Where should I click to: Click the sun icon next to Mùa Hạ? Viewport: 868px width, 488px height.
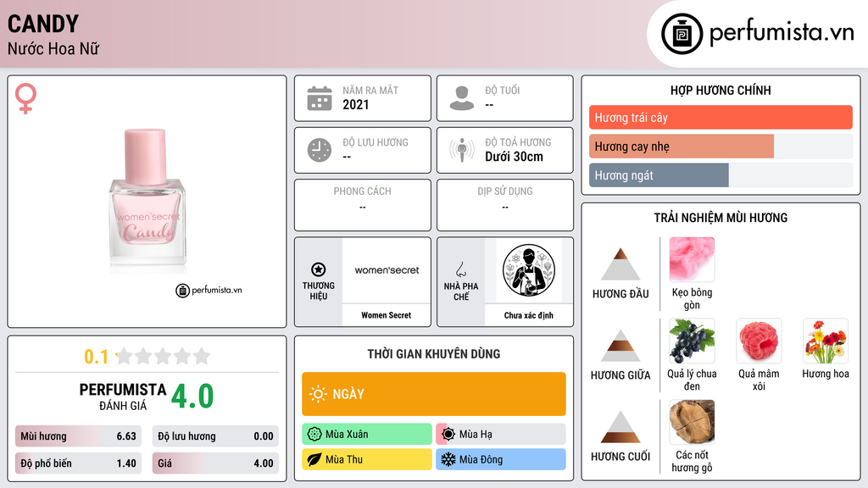tap(448, 435)
